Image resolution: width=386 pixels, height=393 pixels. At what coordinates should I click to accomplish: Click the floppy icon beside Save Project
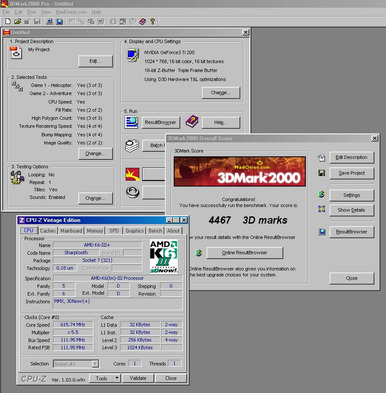click(321, 173)
